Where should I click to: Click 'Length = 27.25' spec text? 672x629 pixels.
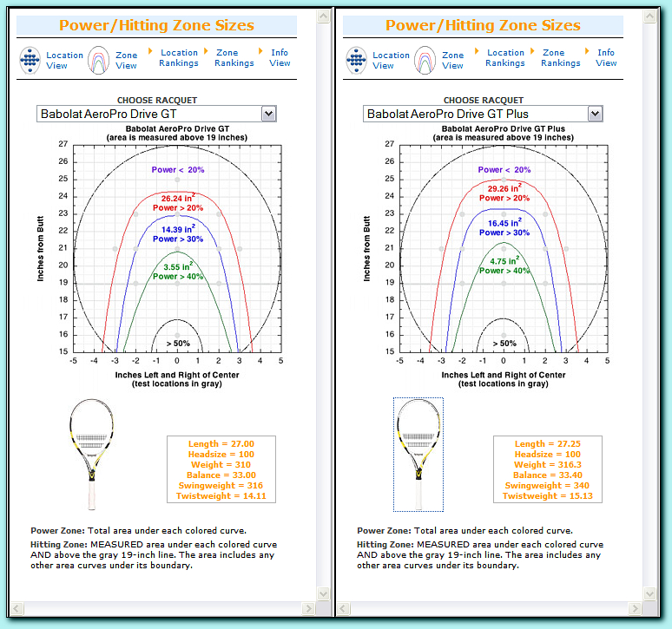(x=547, y=444)
